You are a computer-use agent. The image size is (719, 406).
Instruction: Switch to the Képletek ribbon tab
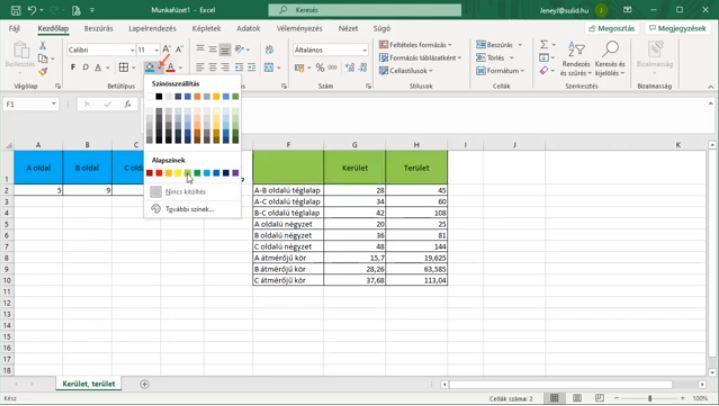[x=205, y=28]
